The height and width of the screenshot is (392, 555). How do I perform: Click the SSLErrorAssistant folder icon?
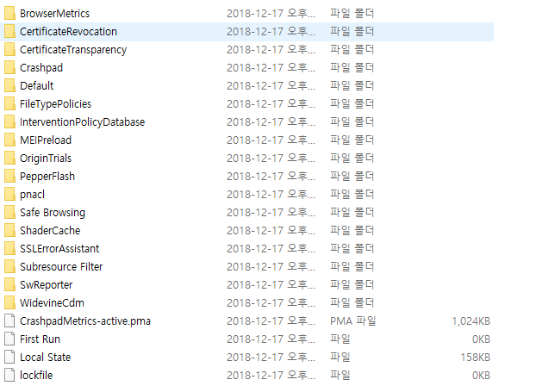9,248
